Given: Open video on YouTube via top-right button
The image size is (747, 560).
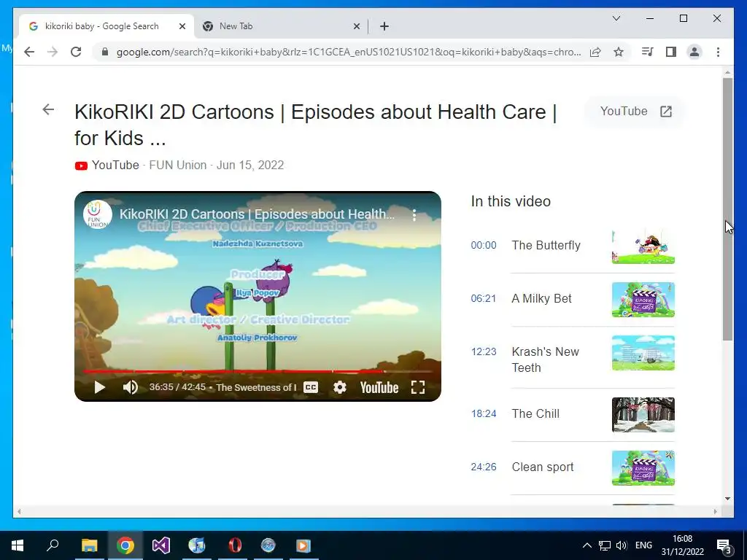Looking at the screenshot, I should coord(635,112).
